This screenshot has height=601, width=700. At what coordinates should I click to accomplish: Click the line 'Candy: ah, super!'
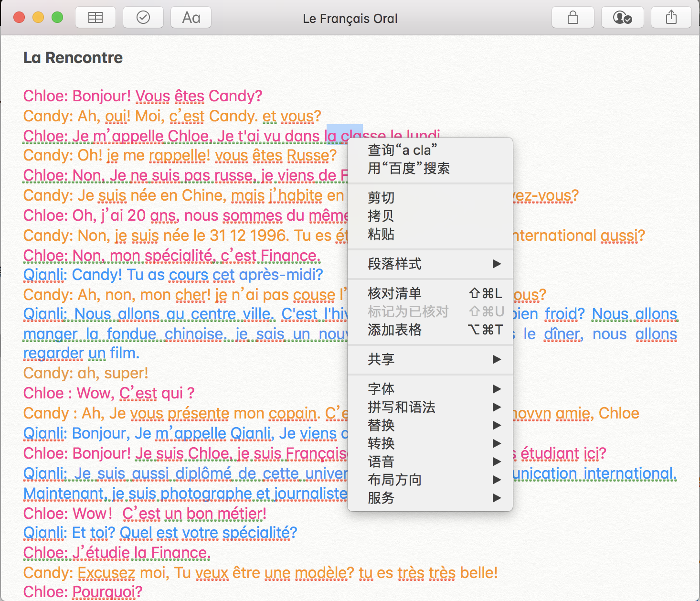86,373
